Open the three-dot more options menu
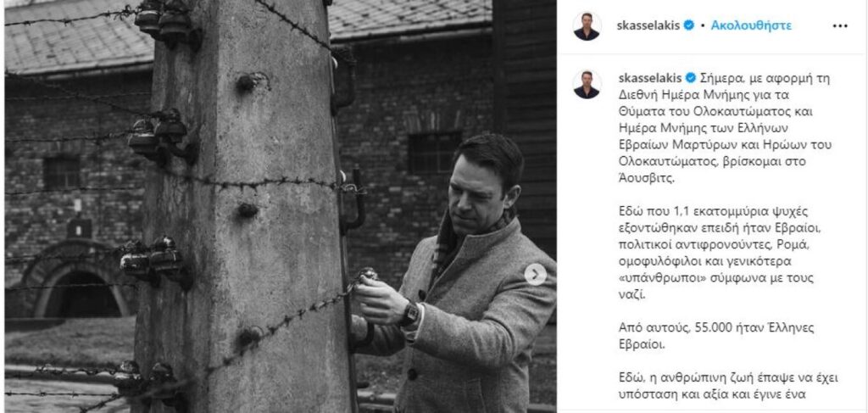 pos(840,26)
